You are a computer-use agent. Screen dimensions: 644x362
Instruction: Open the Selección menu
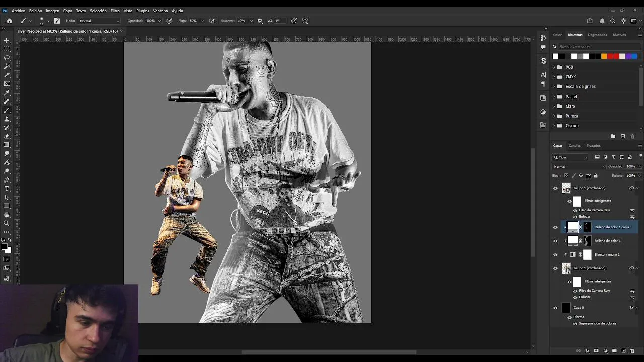pos(98,11)
